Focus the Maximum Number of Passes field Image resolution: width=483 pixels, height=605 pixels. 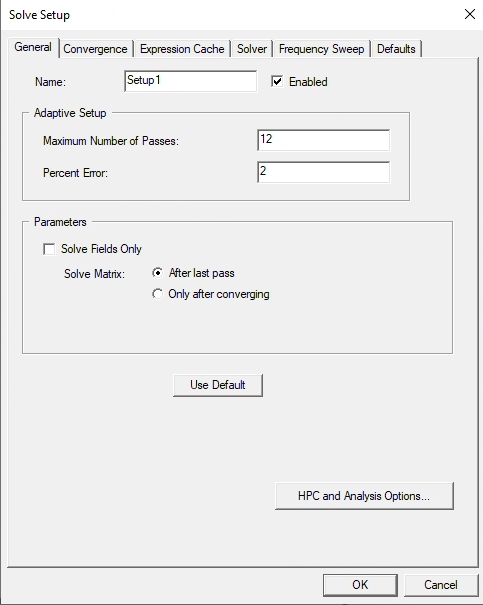[324, 140]
